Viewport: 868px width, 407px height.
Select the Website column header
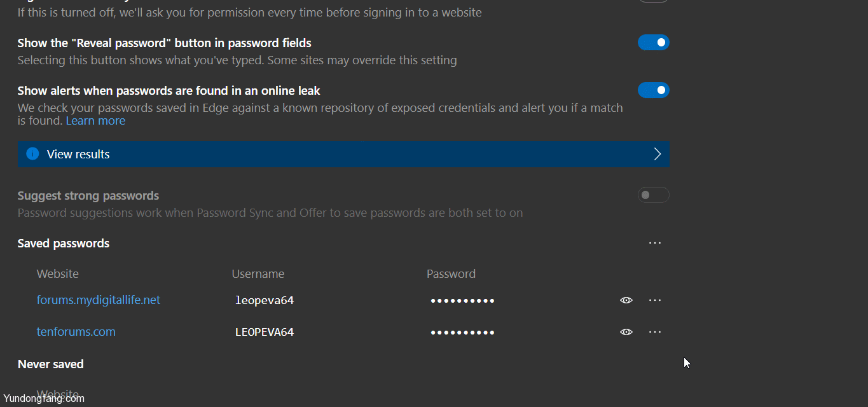coord(58,274)
